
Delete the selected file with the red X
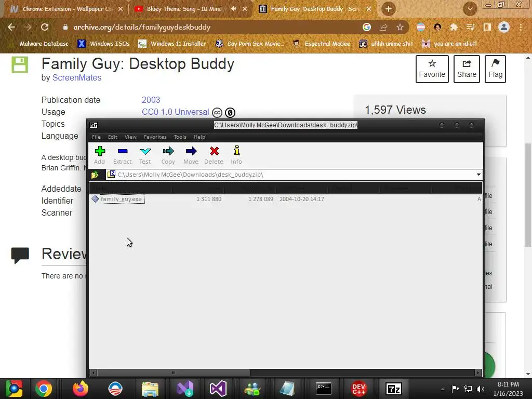[214, 155]
